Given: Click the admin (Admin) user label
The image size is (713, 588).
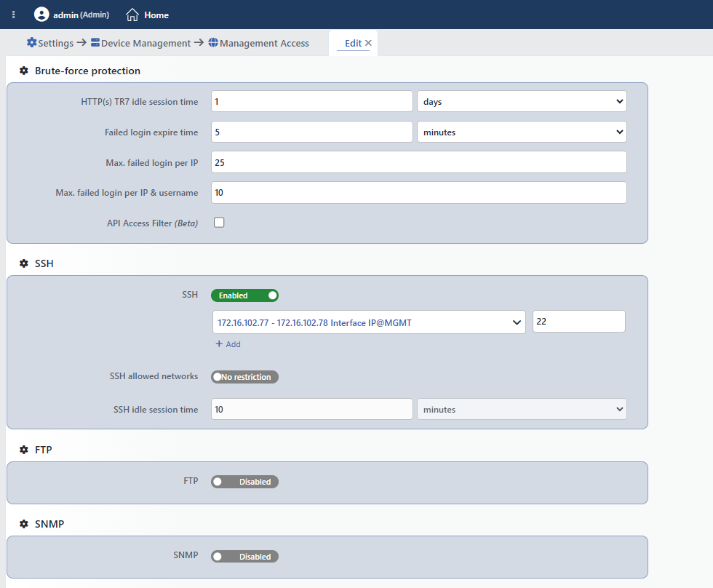Looking at the screenshot, I should 81,15.
